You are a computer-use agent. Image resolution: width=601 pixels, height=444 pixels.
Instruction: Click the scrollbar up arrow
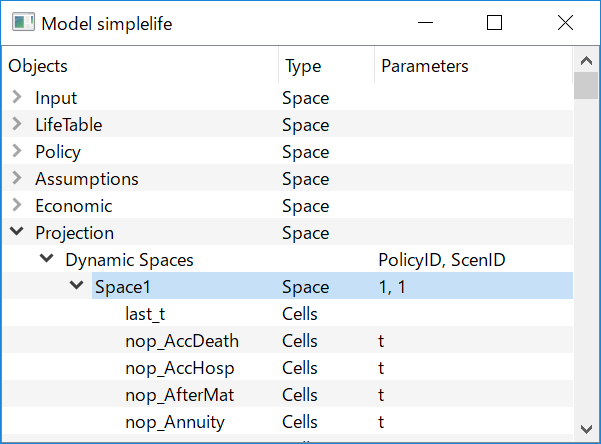point(586,61)
